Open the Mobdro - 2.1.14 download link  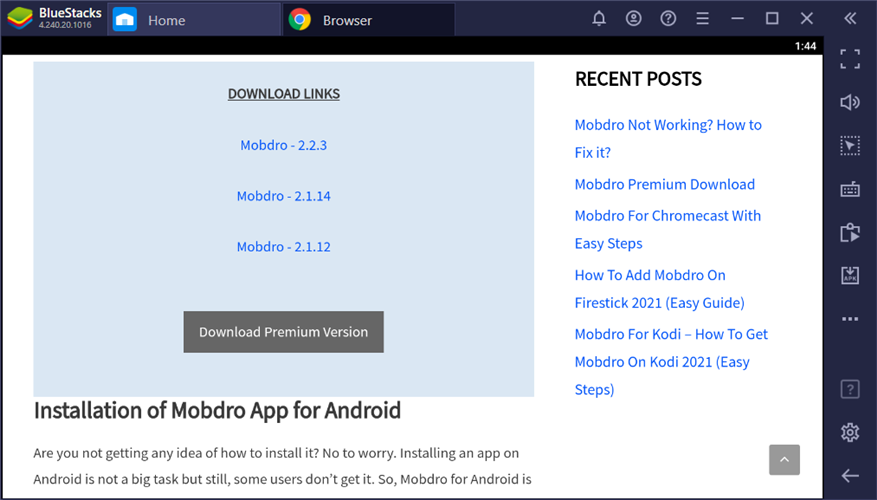[283, 196]
